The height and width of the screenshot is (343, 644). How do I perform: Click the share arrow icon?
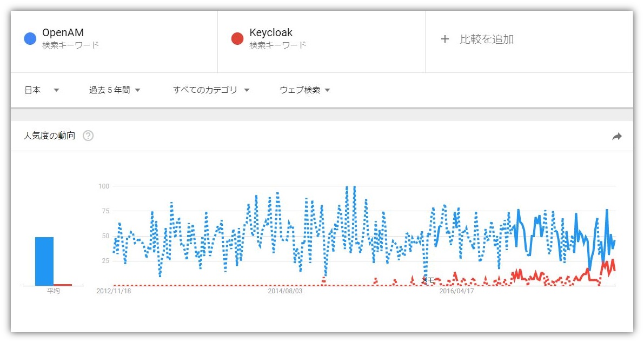[x=616, y=136]
